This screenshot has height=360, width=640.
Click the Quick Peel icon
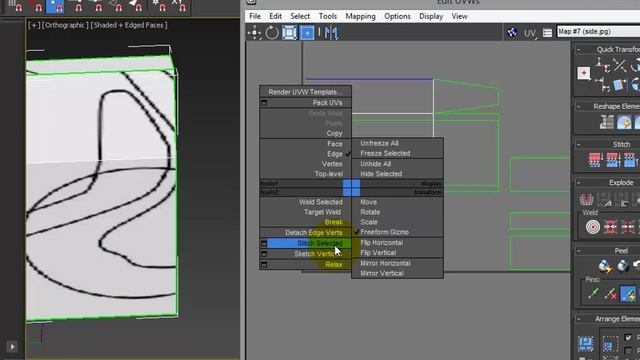click(605, 266)
